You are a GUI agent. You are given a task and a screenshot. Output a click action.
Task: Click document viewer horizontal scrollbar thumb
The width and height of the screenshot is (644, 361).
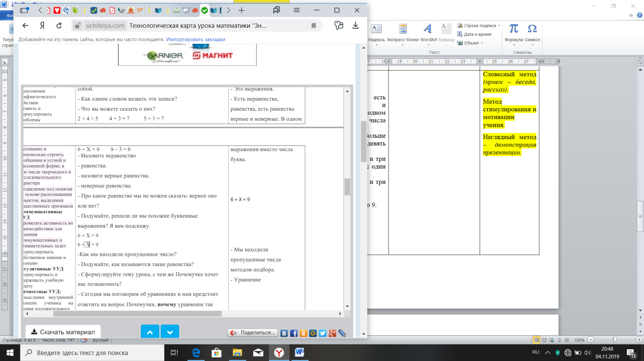click(137, 314)
